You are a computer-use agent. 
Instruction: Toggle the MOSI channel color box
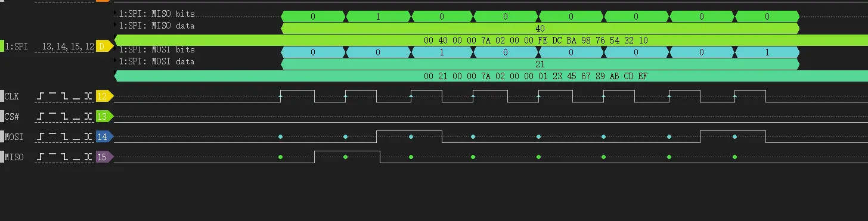(2, 137)
